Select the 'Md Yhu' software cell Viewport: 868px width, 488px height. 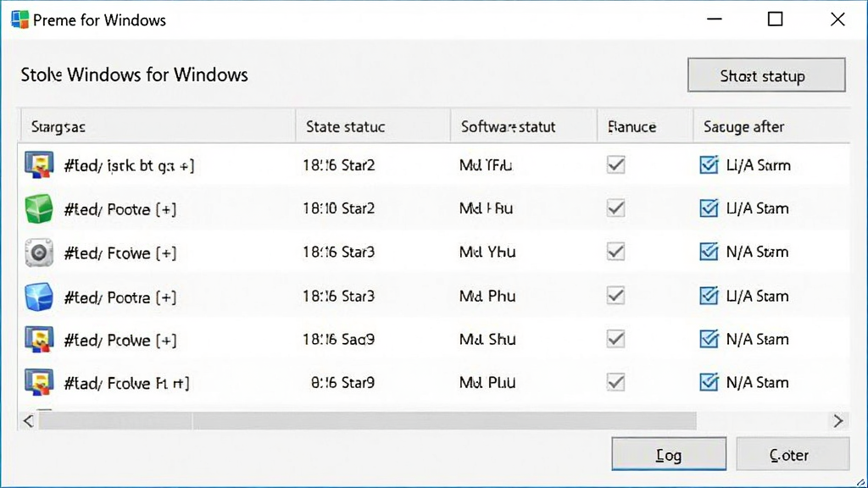pos(487,252)
